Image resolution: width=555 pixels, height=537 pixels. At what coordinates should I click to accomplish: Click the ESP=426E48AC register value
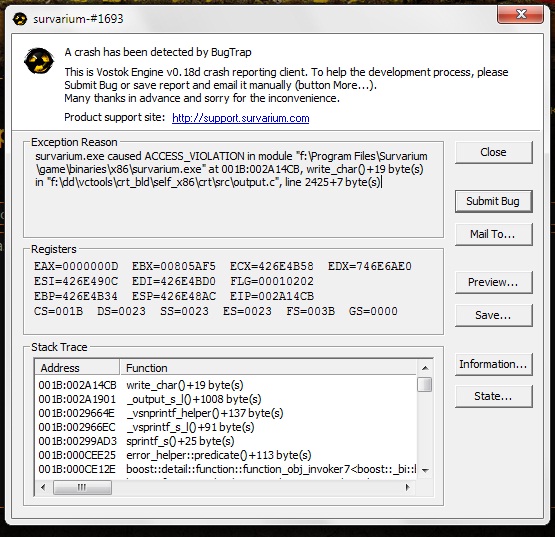[173, 296]
